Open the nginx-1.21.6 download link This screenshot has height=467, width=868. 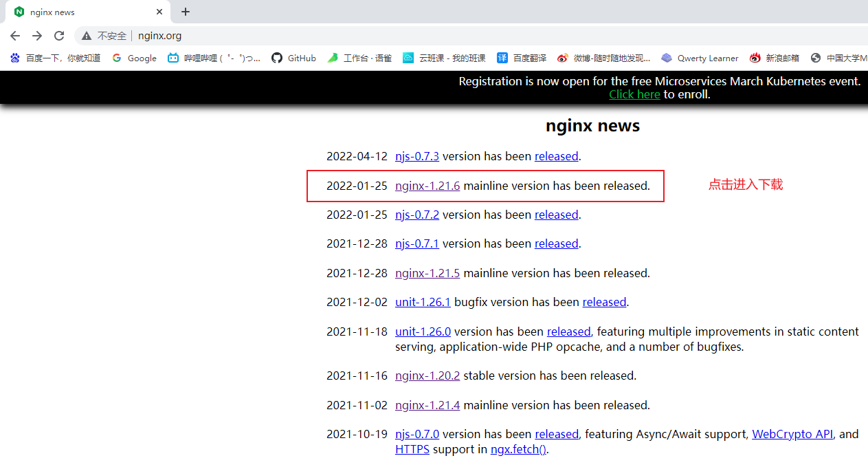pos(427,186)
